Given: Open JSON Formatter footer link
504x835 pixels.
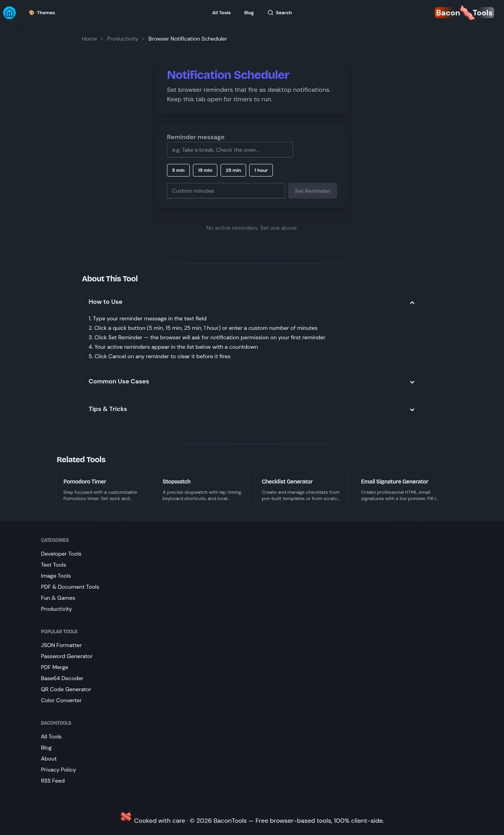Looking at the screenshot, I should 61,645.
